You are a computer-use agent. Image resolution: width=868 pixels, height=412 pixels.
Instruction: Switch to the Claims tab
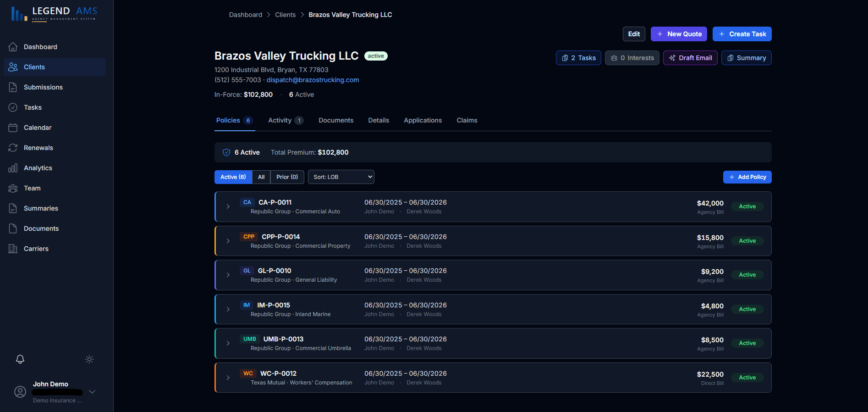pyautogui.click(x=467, y=120)
